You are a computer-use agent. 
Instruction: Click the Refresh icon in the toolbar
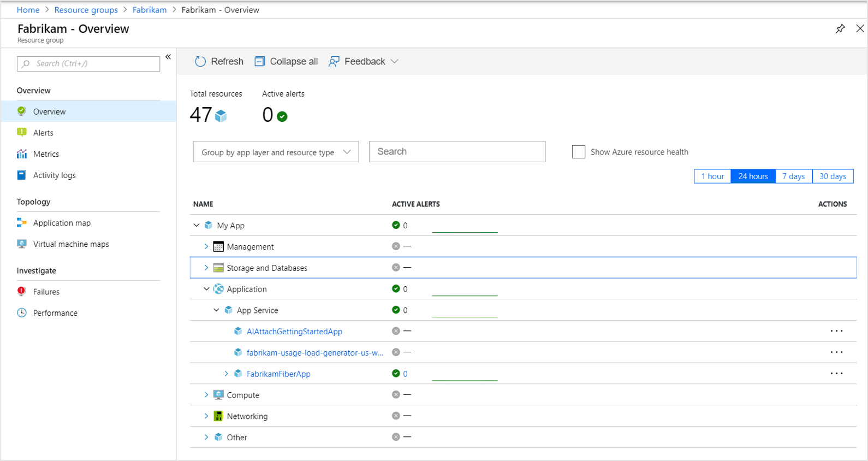200,62
